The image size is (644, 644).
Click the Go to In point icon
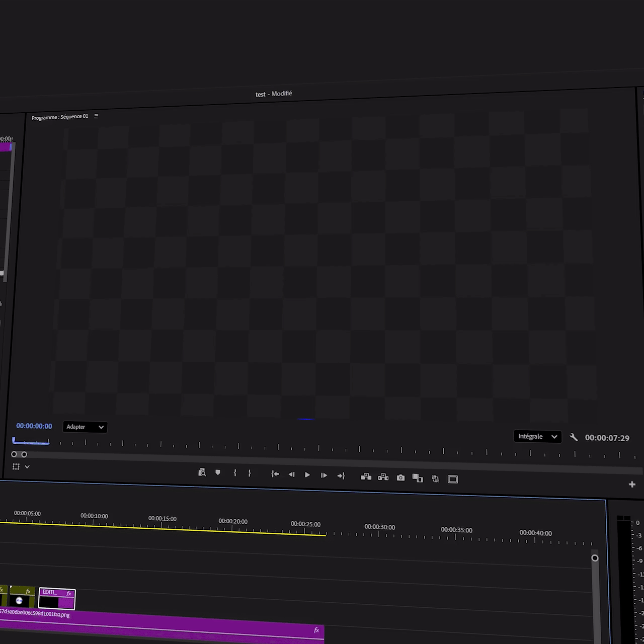[x=275, y=474]
